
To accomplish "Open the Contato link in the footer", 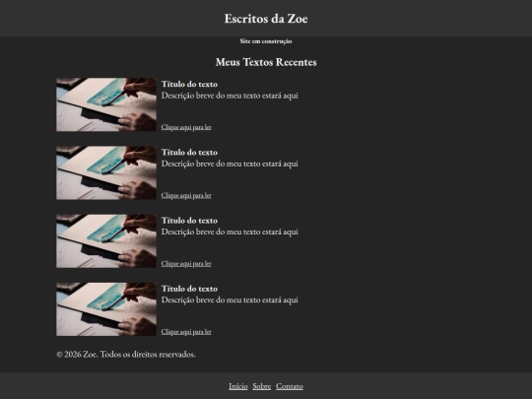I will click(x=290, y=386).
